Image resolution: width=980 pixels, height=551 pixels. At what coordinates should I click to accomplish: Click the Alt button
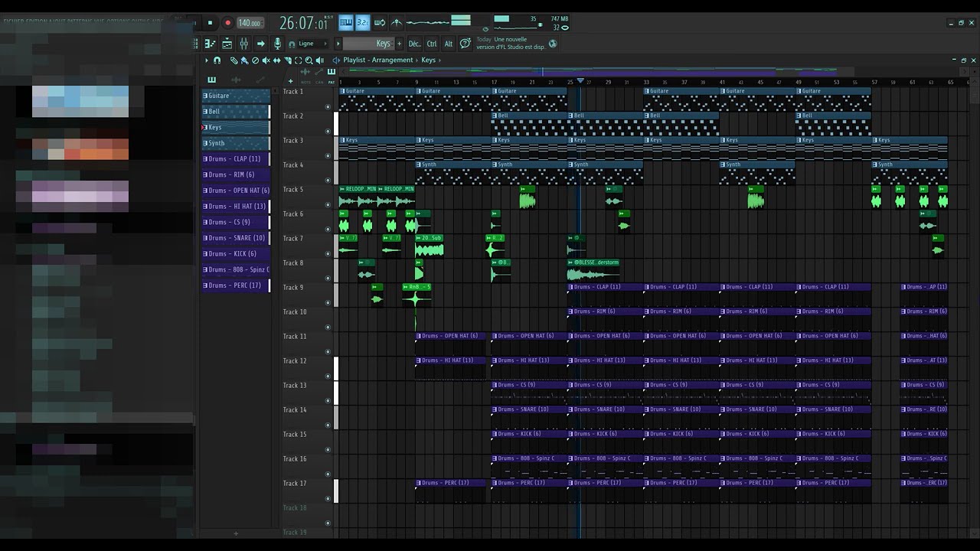coord(449,44)
